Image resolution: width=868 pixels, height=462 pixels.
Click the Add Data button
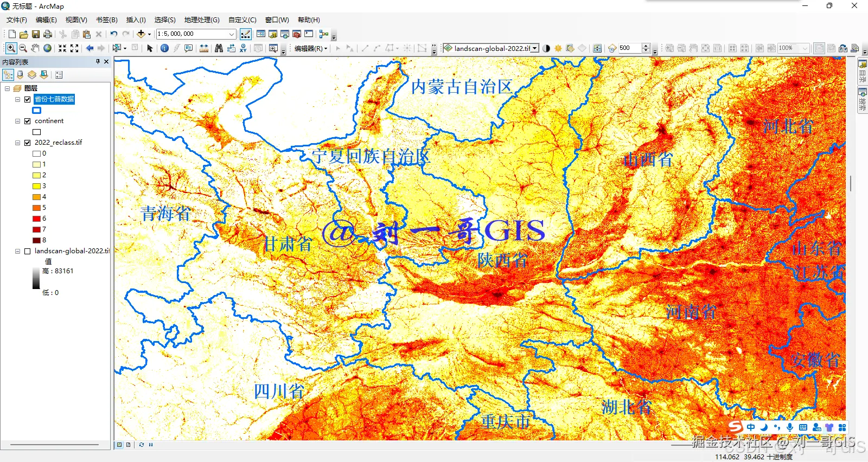[141, 34]
